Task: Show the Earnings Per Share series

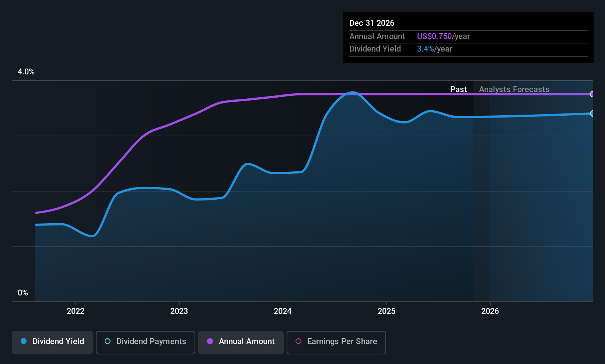Action: click(x=336, y=342)
